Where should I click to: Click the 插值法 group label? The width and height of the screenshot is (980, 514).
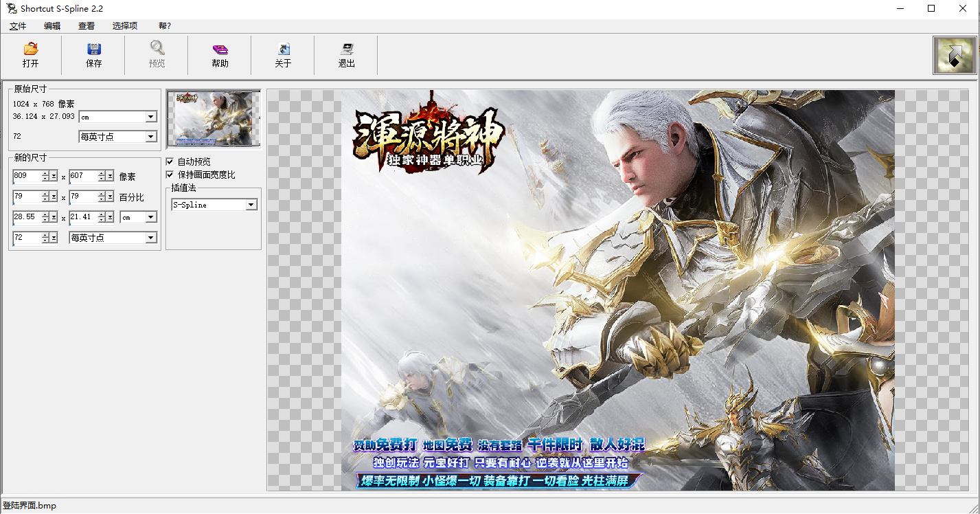click(183, 188)
